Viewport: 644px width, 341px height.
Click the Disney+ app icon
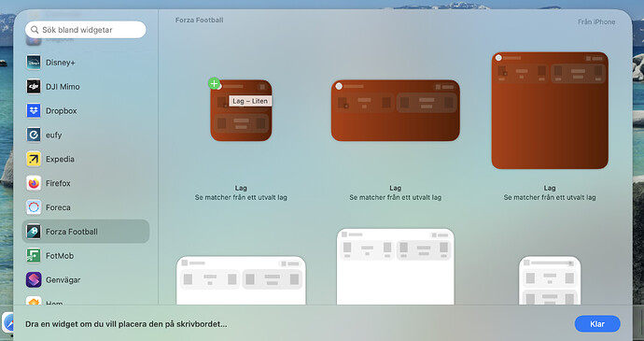point(34,63)
